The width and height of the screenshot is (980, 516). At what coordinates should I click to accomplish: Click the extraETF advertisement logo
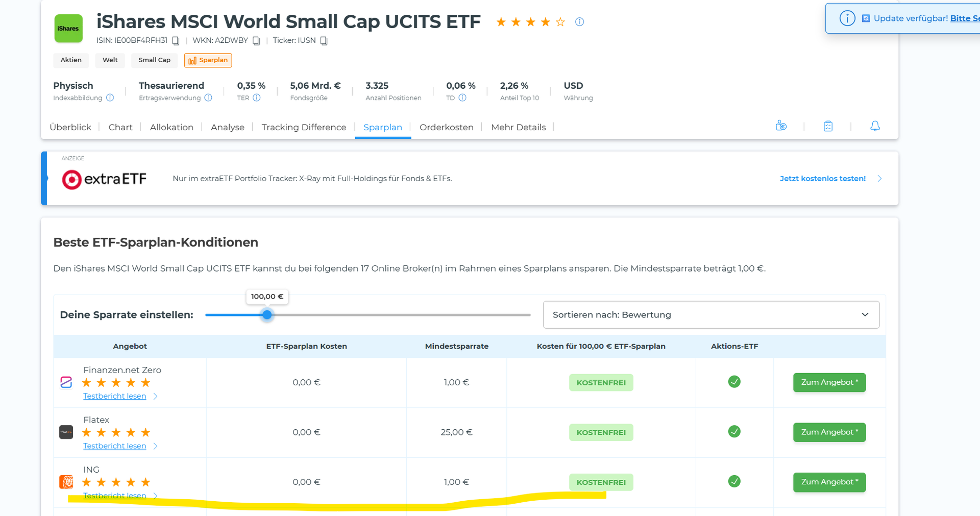point(104,179)
